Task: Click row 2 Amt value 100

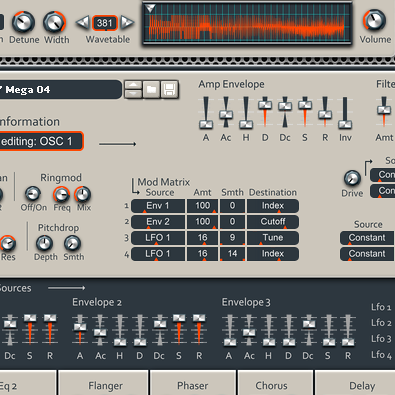Action: pos(202,222)
